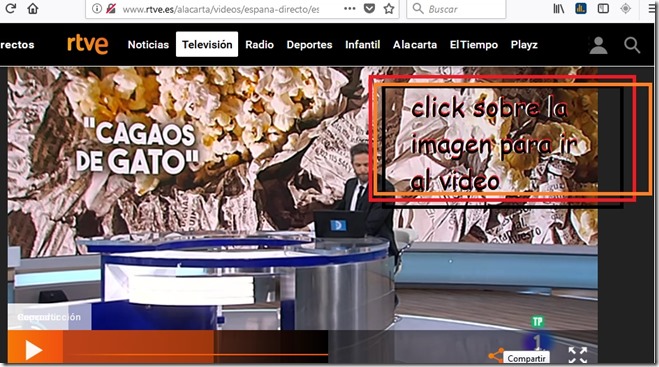Open El Tiempo weather section

coord(474,45)
